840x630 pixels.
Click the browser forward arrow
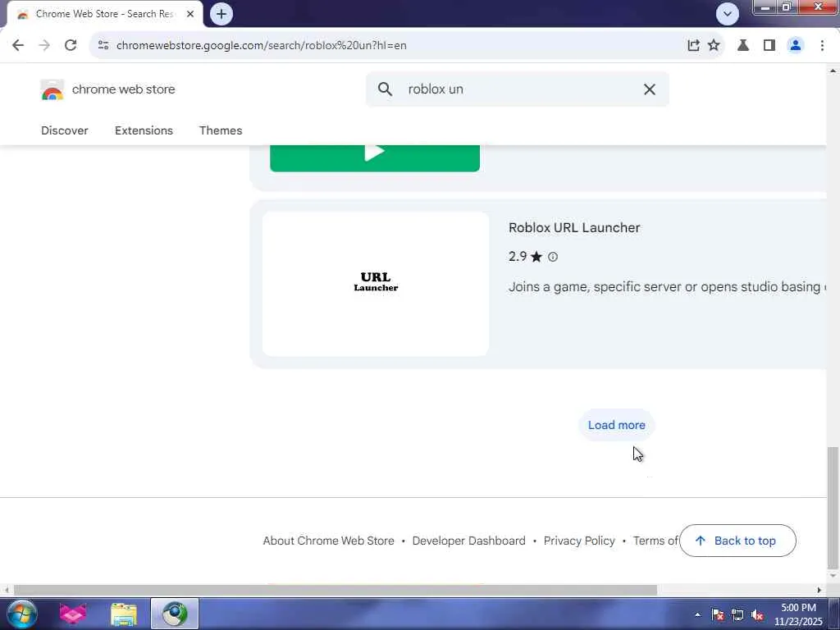tap(44, 45)
